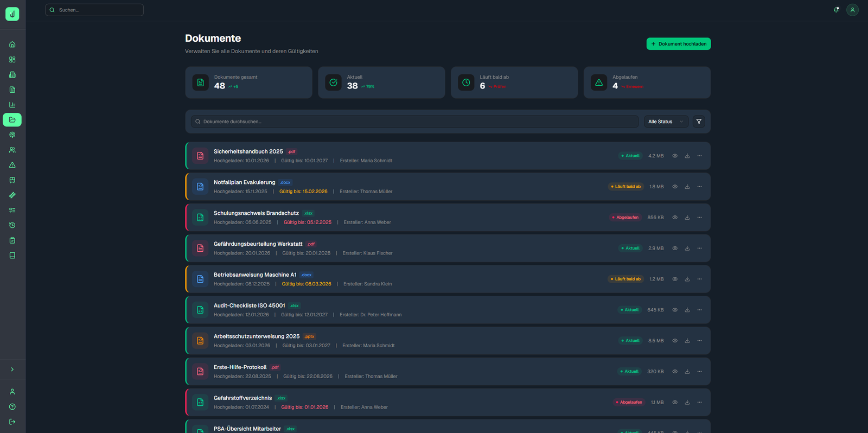The height and width of the screenshot is (433, 868).
Task: Click the filter funnel icon
Action: coord(699,122)
